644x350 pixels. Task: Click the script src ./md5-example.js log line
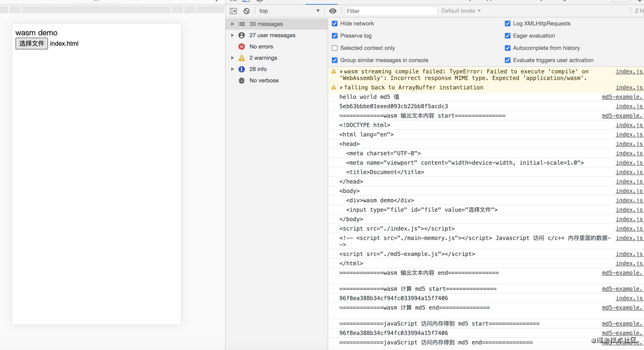point(407,254)
